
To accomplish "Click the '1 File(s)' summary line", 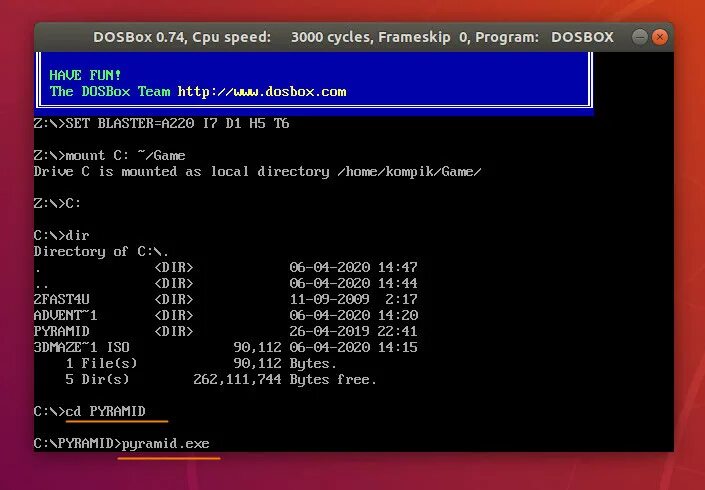I will 201,363.
